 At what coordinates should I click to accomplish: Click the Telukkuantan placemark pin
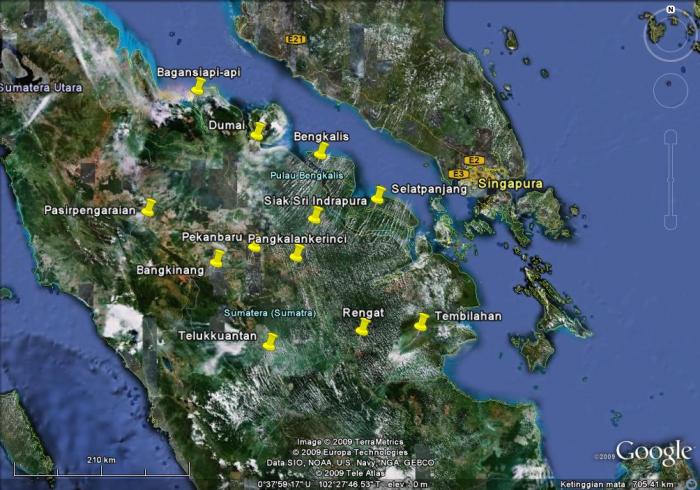[269, 342]
